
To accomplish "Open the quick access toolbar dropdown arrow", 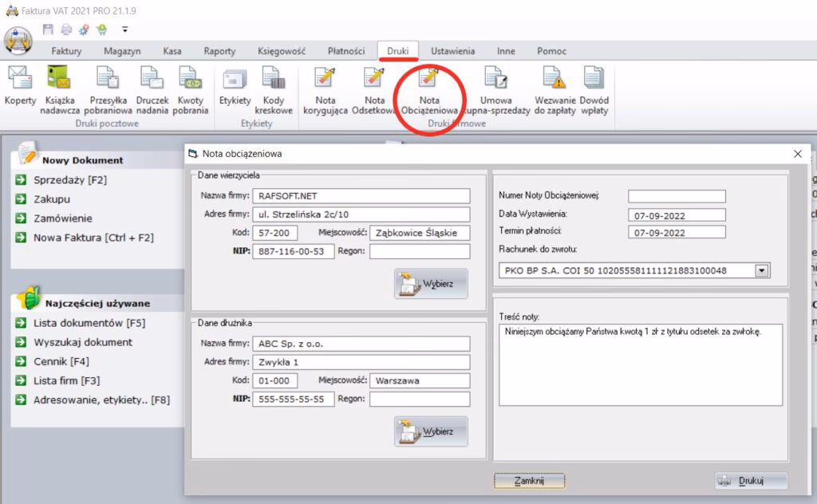I will pos(125,30).
